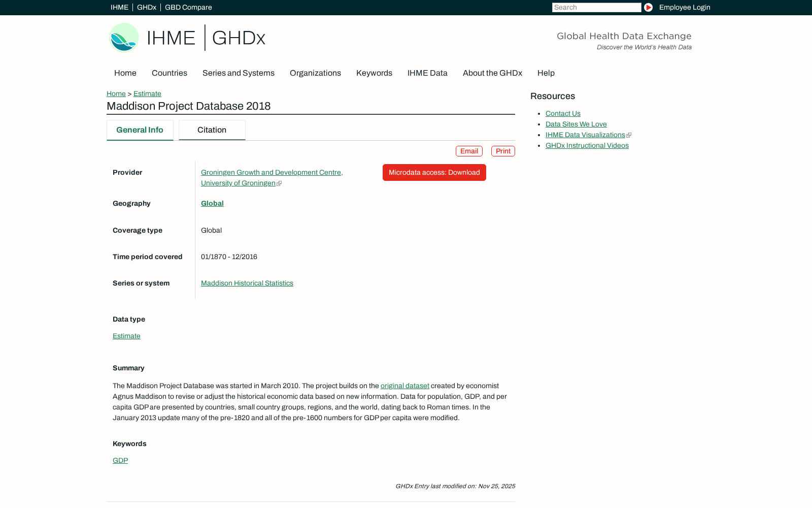Click the GHDx Entry last modified date text
This screenshot has width=812, height=508.
tap(455, 486)
